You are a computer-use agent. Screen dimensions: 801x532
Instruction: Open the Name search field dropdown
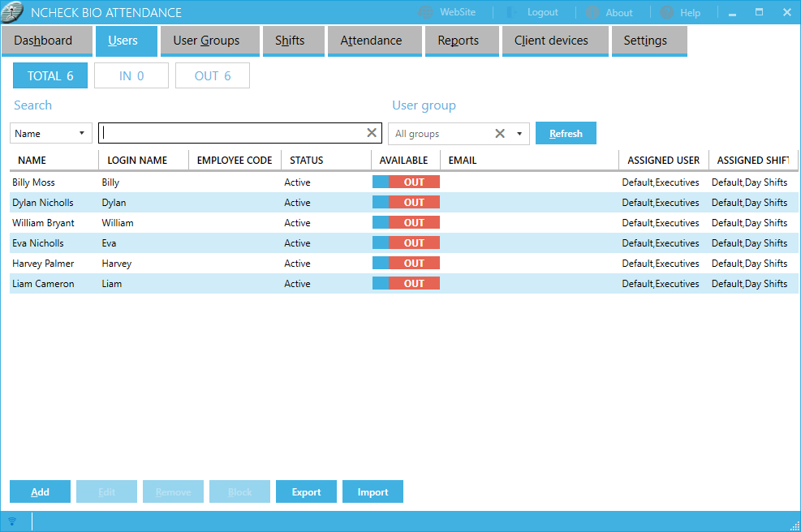point(51,134)
